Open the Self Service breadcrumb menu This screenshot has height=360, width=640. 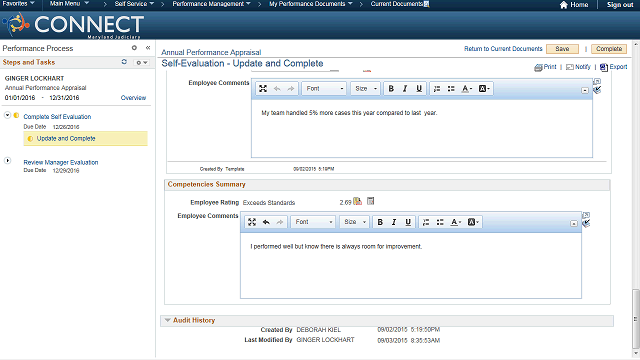click(134, 4)
